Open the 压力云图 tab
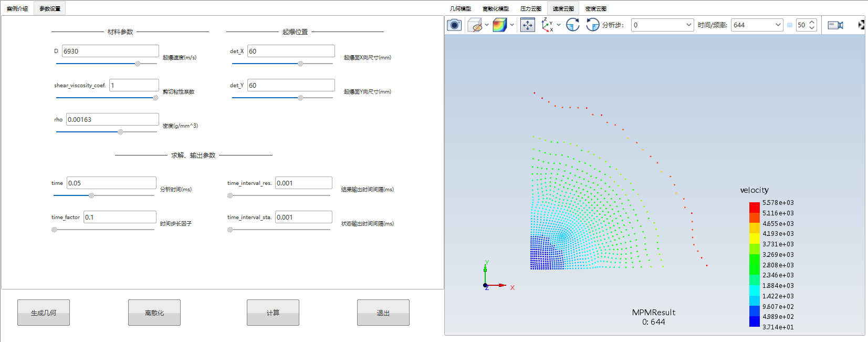 pos(531,8)
